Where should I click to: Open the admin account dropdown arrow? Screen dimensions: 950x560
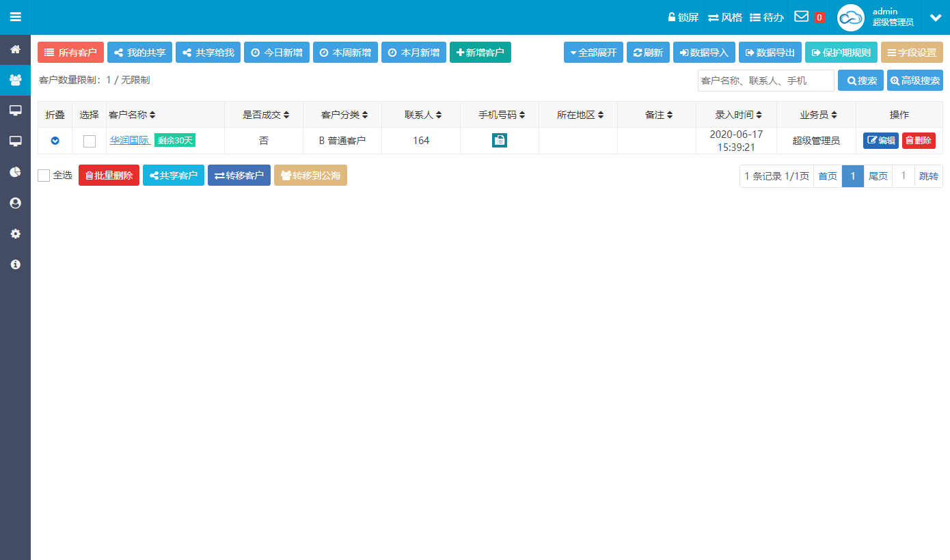[935, 18]
